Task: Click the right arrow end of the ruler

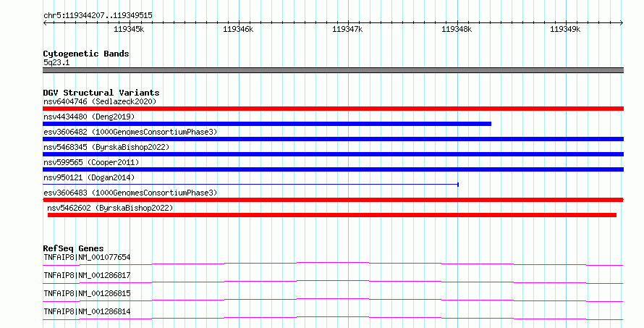Action: [622, 23]
